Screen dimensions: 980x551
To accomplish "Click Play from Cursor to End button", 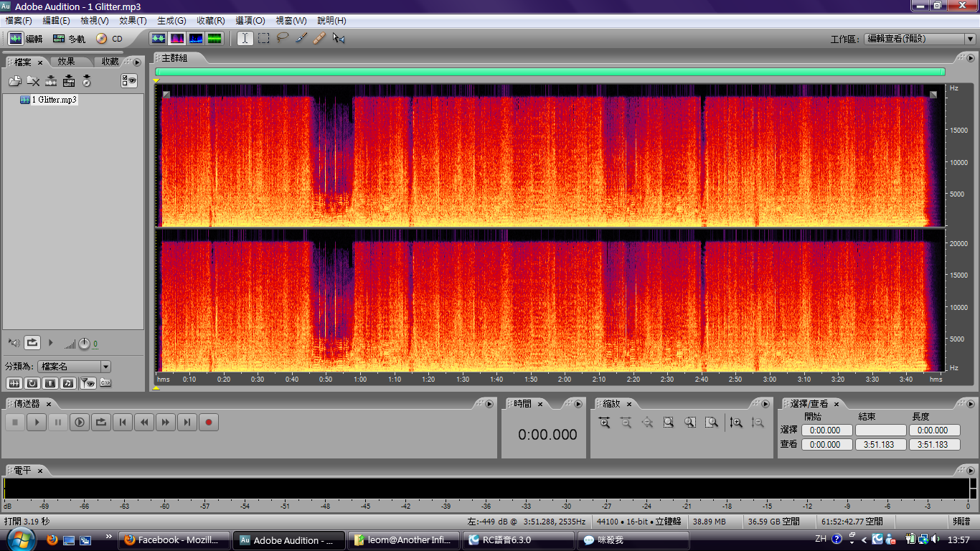I will [80, 423].
